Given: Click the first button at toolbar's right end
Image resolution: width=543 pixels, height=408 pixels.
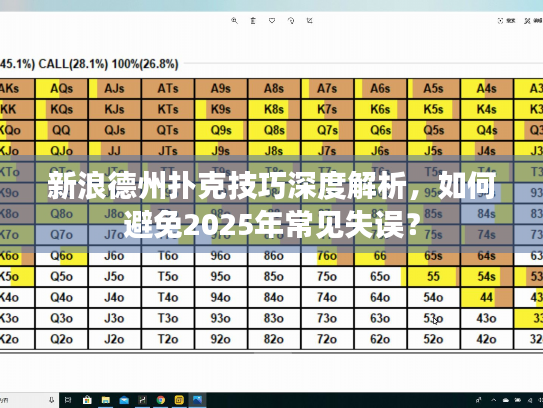Looking at the screenshot, I should tap(506, 21).
